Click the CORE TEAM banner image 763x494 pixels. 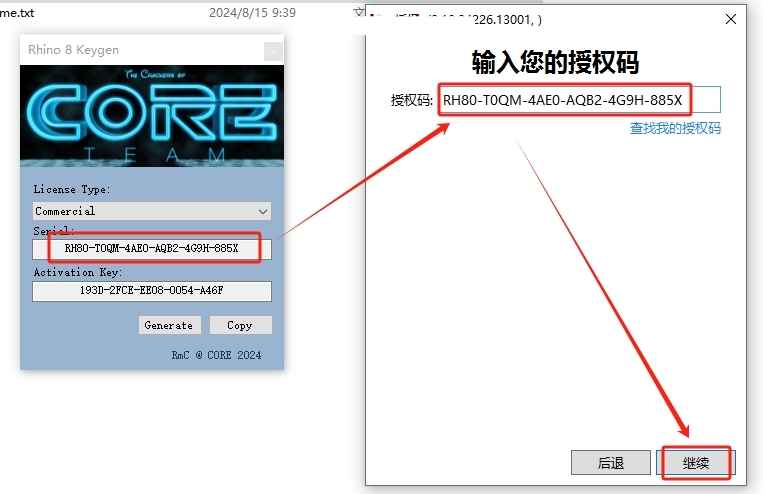click(152, 116)
